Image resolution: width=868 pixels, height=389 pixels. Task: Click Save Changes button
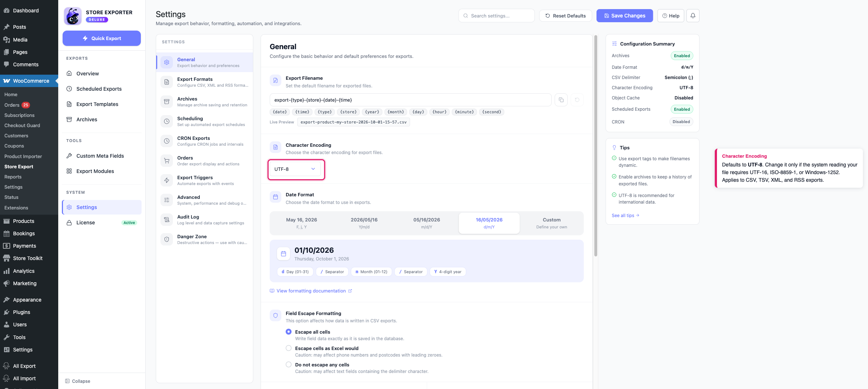pos(625,16)
